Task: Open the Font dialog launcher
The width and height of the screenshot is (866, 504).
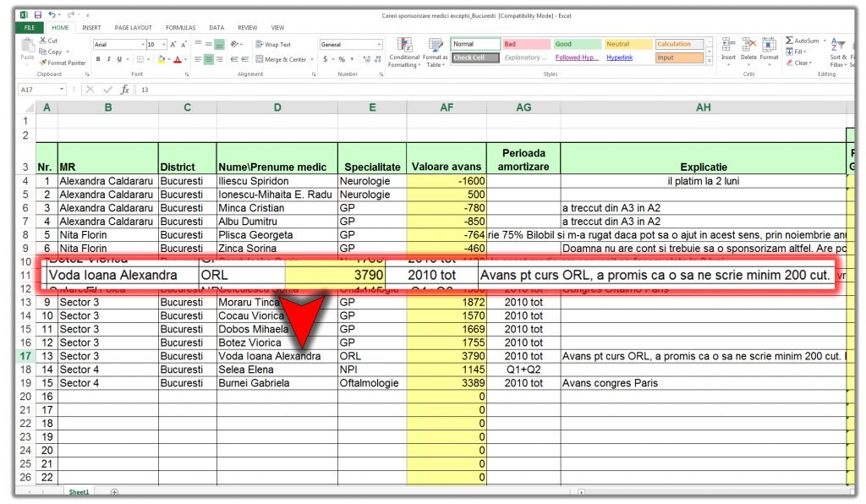Action: point(187,74)
